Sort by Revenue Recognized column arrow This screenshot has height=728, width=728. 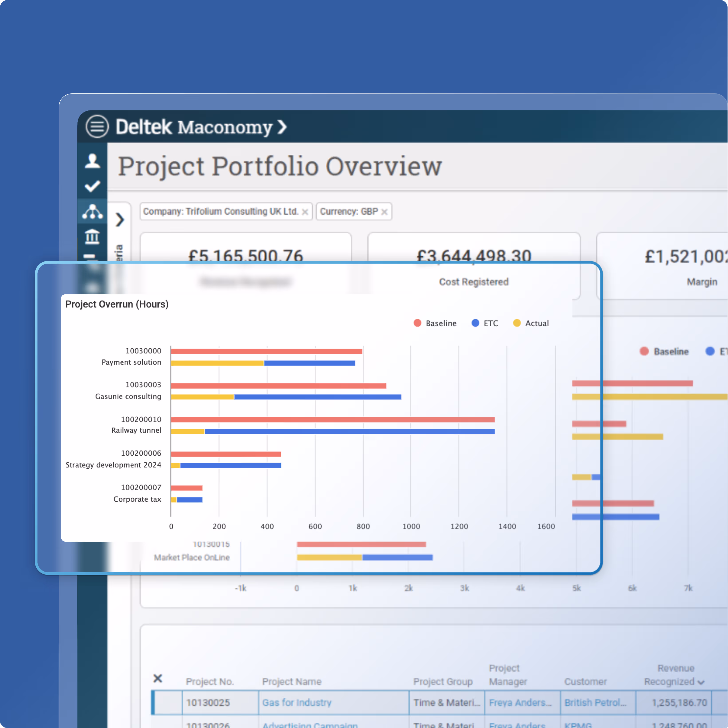pyautogui.click(x=701, y=682)
